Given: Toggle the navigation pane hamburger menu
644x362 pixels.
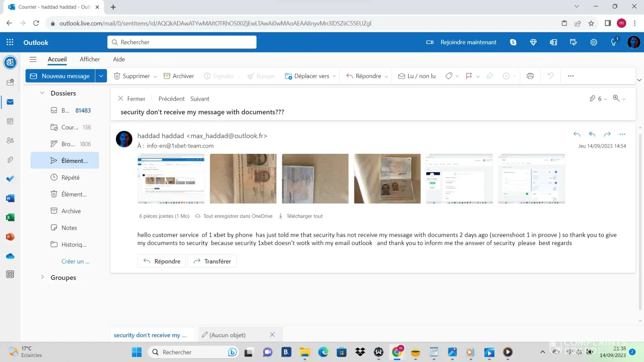Looking at the screenshot, I should pyautogui.click(x=33, y=59).
